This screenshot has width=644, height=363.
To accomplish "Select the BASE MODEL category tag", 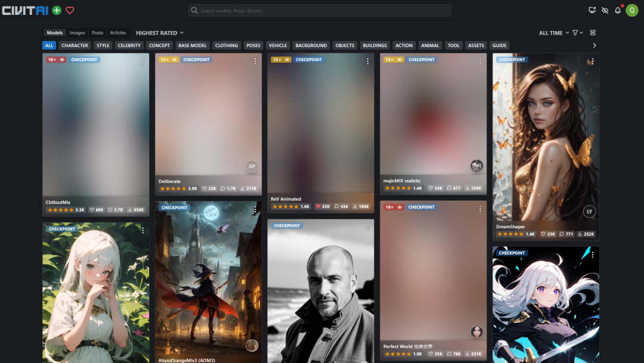I will pyautogui.click(x=192, y=45).
